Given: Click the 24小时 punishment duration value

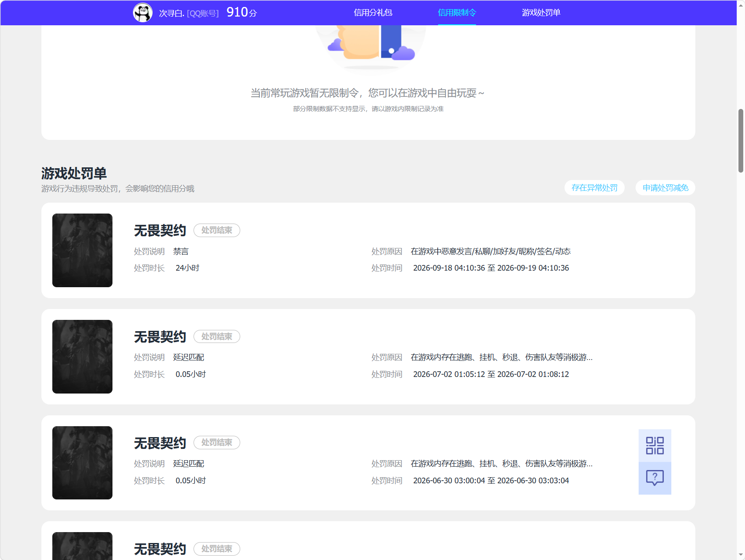Looking at the screenshot, I should point(187,268).
